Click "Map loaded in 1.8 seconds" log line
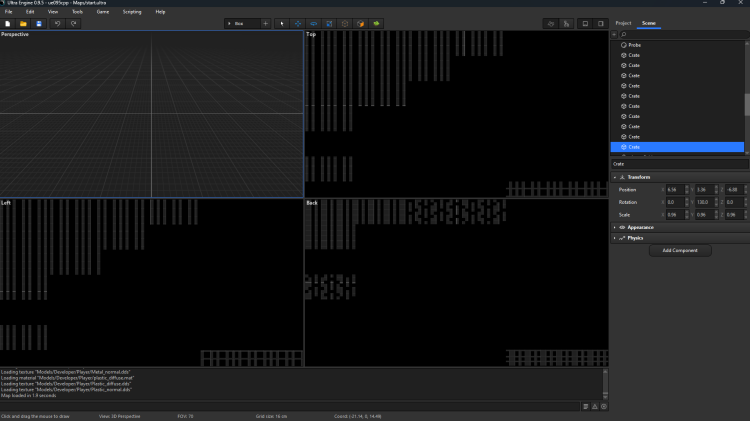 [29, 396]
